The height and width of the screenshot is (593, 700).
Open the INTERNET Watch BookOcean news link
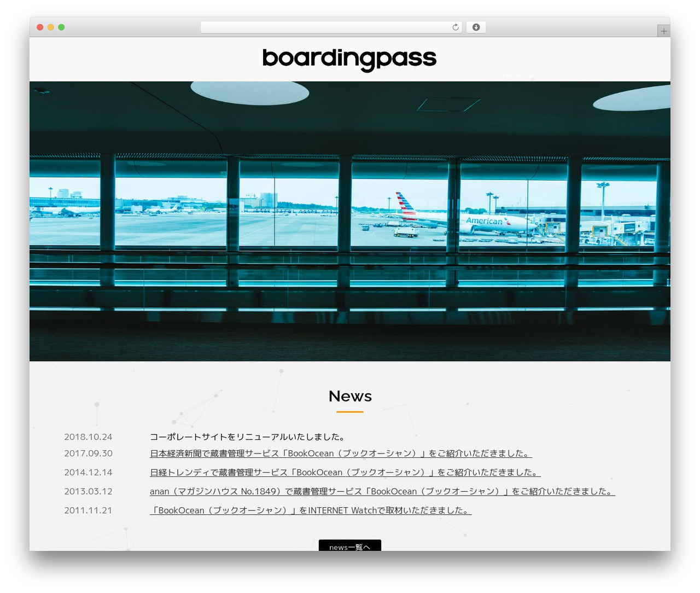[x=311, y=510]
